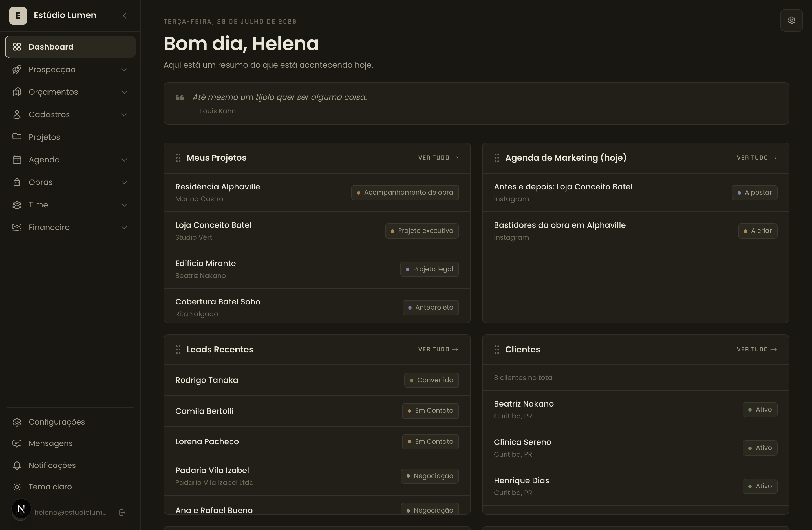Open the Mensagens menu item

(70, 443)
